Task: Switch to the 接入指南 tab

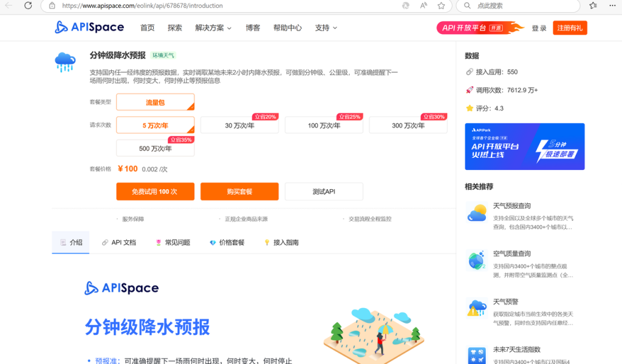Action: point(281,243)
